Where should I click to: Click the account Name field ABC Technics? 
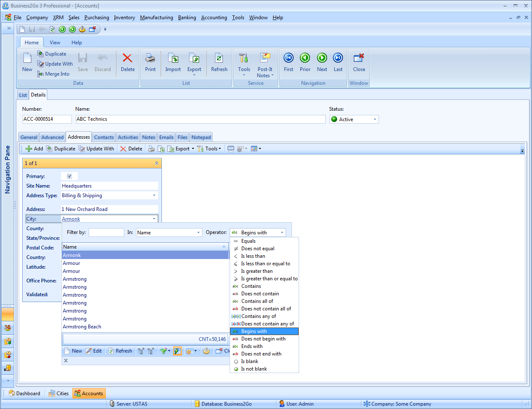200,119
